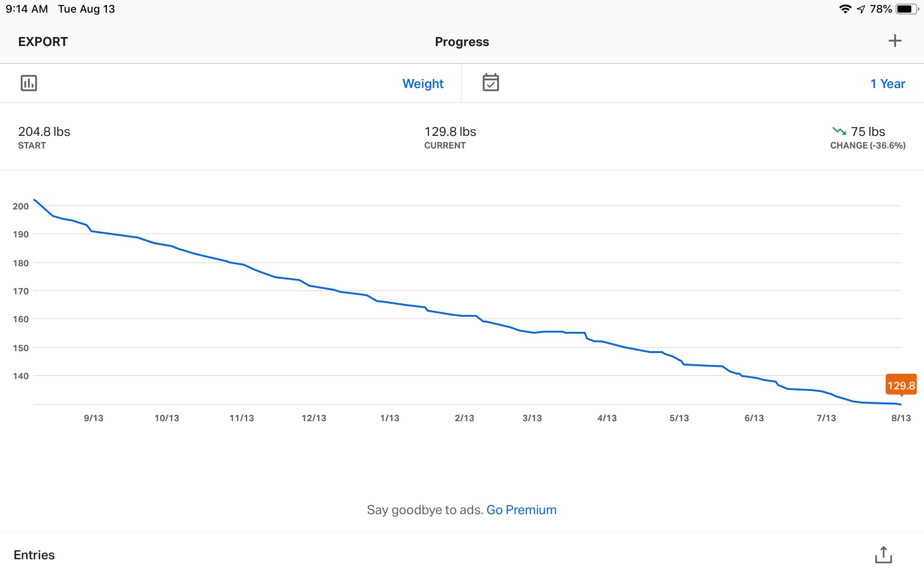Follow the Go Premium link
Screen dimensions: 924x571
521,510
